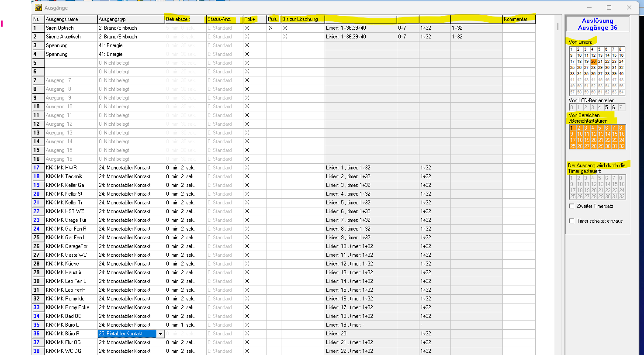Click the Ausgänge window title icon
The height and width of the screenshot is (355, 644).
(38, 7)
